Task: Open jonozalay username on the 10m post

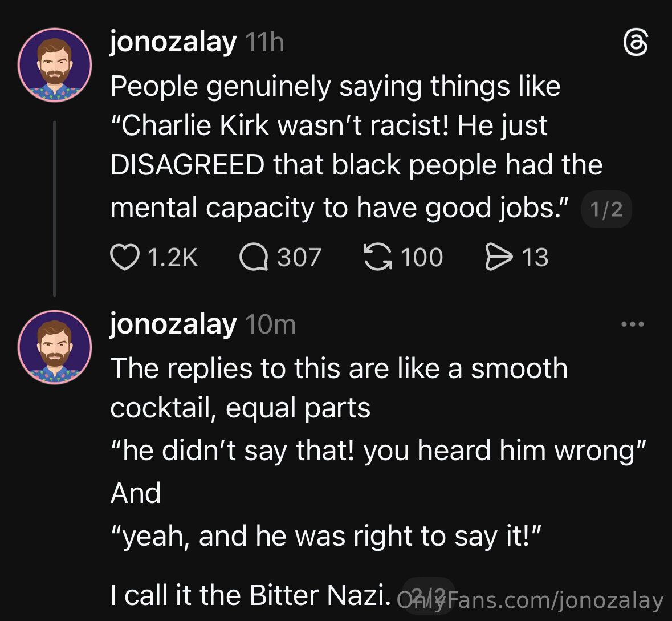Action: 173,324
